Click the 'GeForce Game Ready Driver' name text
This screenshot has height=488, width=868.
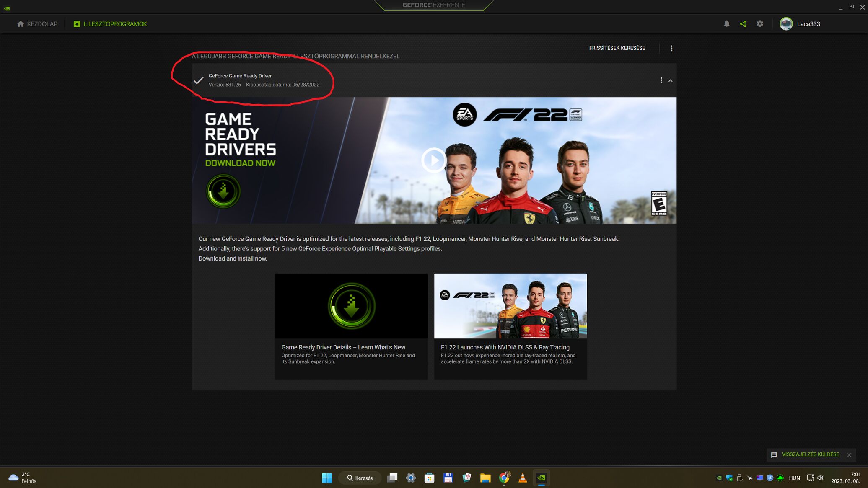point(240,76)
